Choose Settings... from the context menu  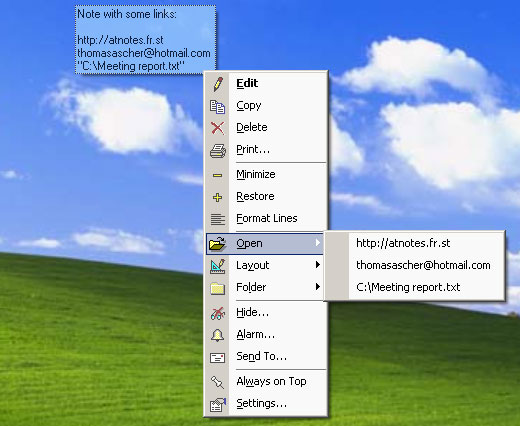[x=265, y=404]
